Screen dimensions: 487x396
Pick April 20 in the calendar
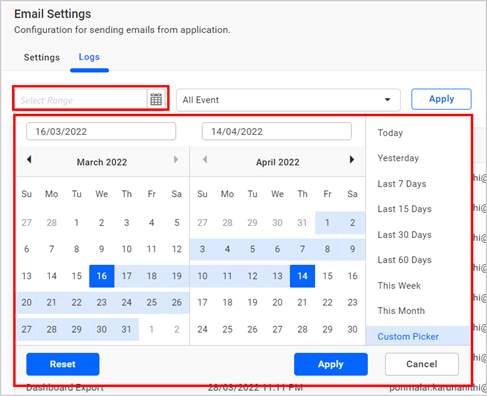coord(277,302)
